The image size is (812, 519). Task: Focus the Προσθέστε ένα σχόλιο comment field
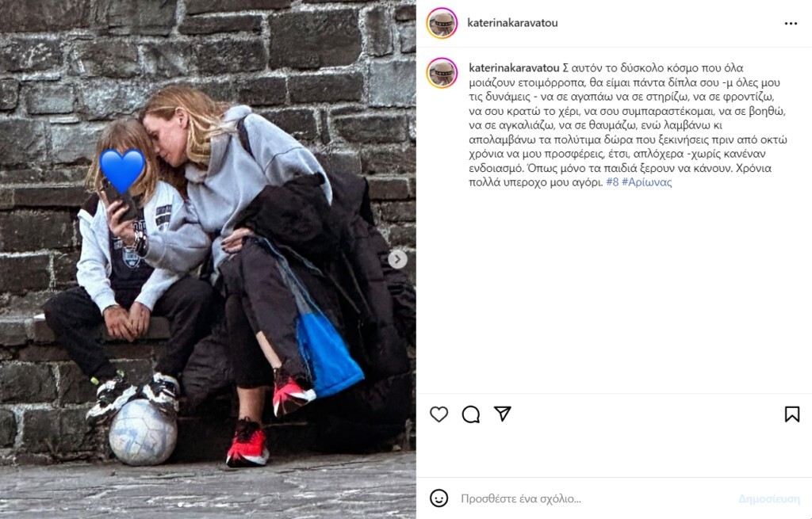point(596,499)
